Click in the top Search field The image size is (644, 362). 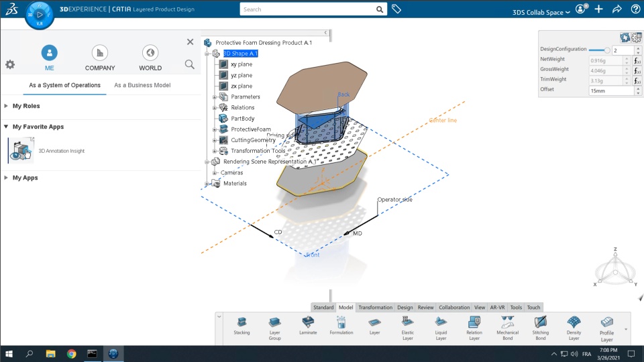point(307,9)
